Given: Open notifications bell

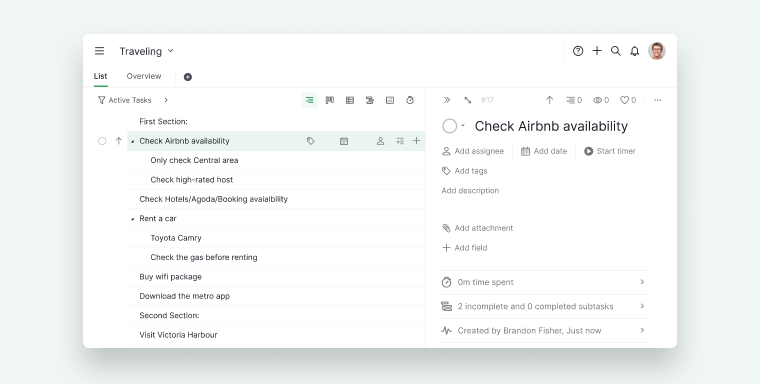Looking at the screenshot, I should (634, 51).
